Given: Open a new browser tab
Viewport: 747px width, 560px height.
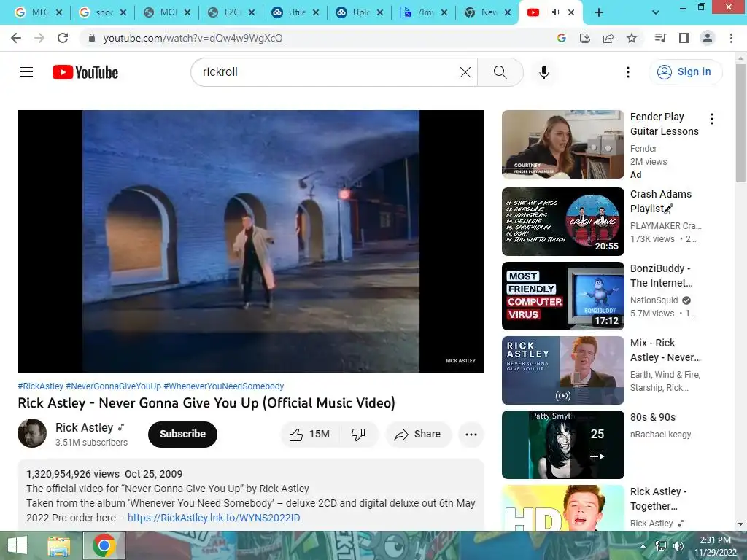Looking at the screenshot, I should tap(599, 13).
